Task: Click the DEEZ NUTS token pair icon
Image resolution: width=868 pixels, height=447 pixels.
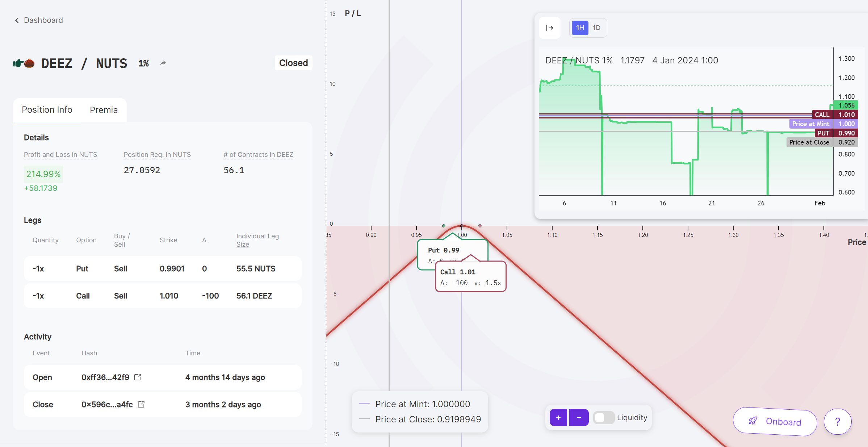Action: click(24, 63)
